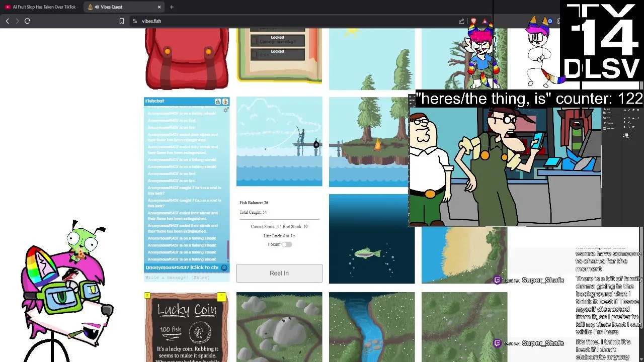This screenshot has height=362, width=644.
Task: Click the Total Caught: 54 text
Action: [253, 212]
